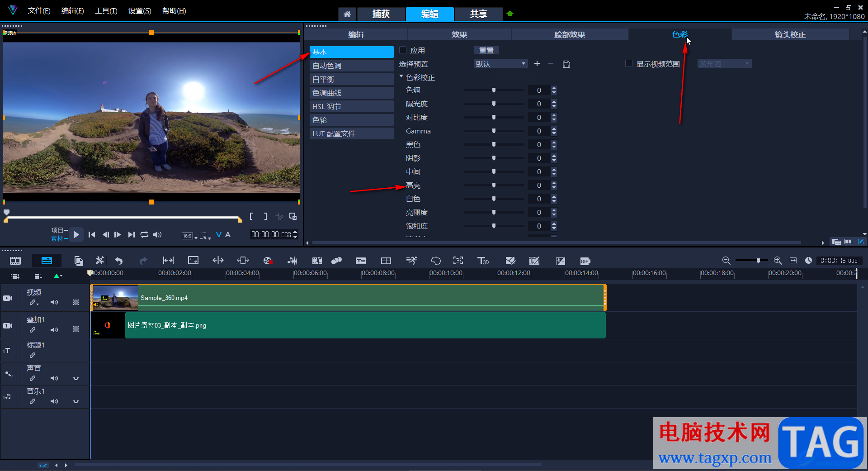Mute the 声音 track
Screen dimensions: 868x471
pos(54,378)
